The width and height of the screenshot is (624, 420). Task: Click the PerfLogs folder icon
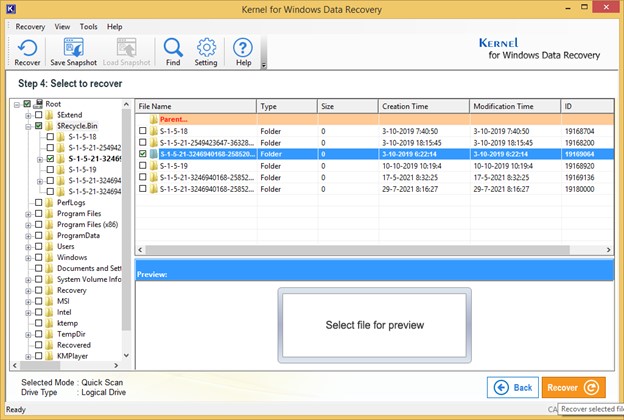[x=49, y=203]
